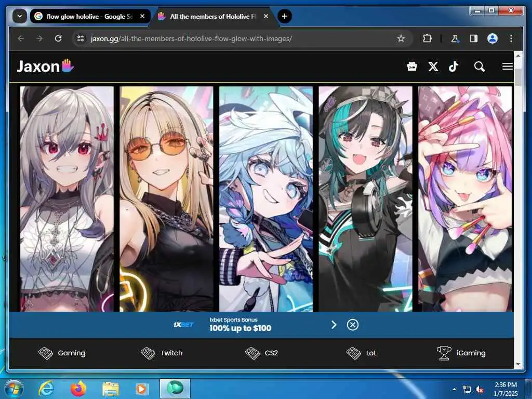This screenshot has height=399, width=532.
Task: Close the flow glow hololive Google tab
Action: pos(142,16)
